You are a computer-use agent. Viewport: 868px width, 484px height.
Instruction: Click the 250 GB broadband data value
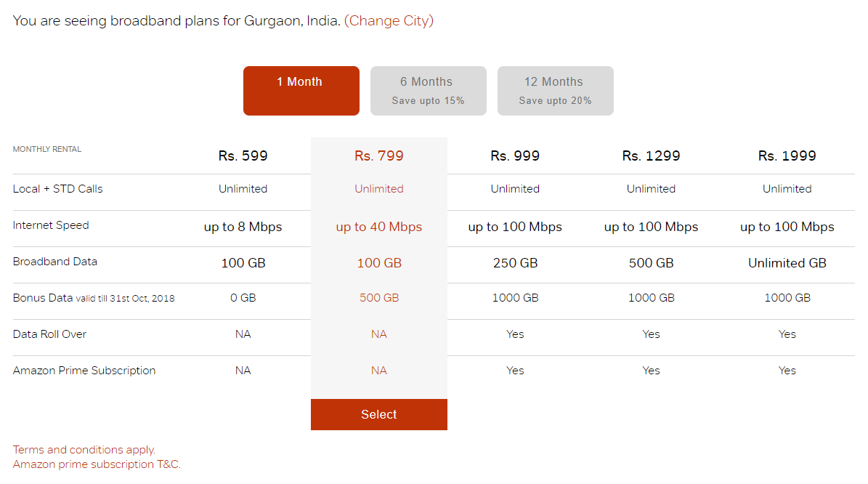pyautogui.click(x=515, y=263)
